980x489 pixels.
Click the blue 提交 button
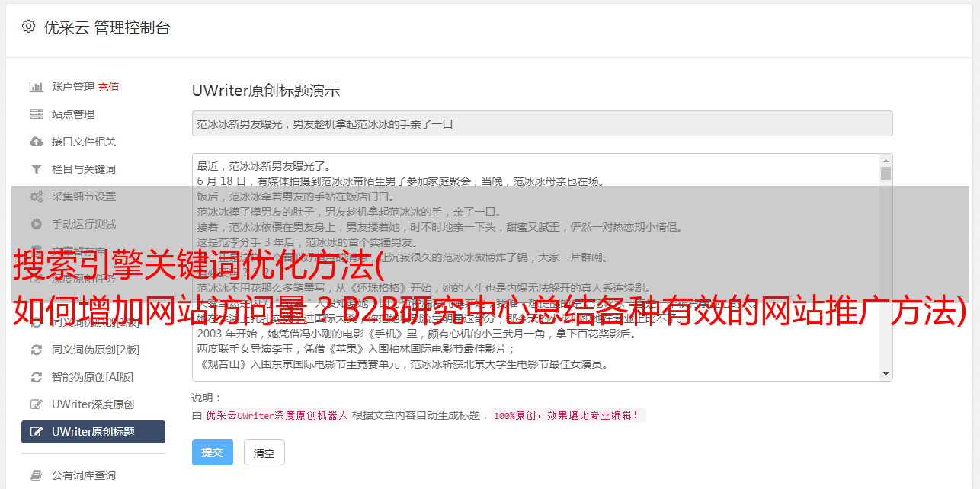[x=213, y=452]
